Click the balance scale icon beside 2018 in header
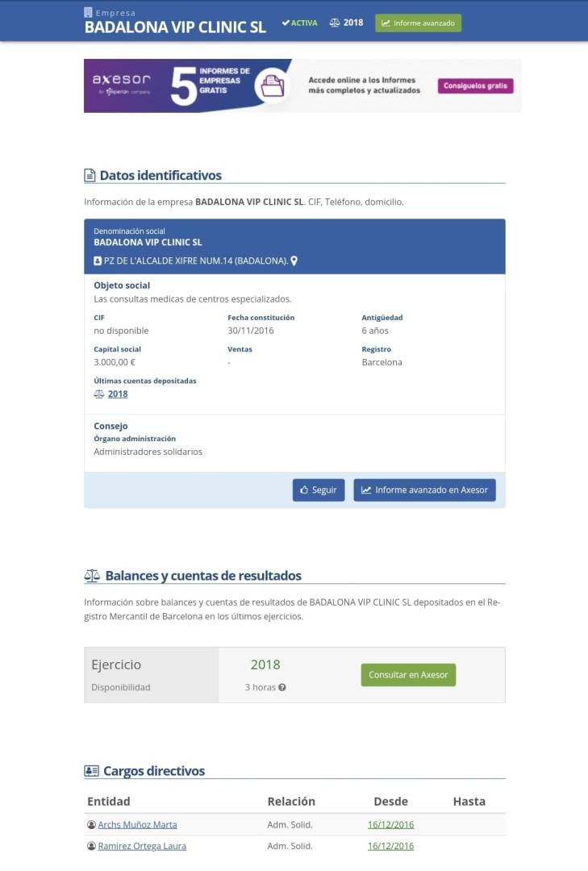This screenshot has height=871, width=588. (335, 23)
